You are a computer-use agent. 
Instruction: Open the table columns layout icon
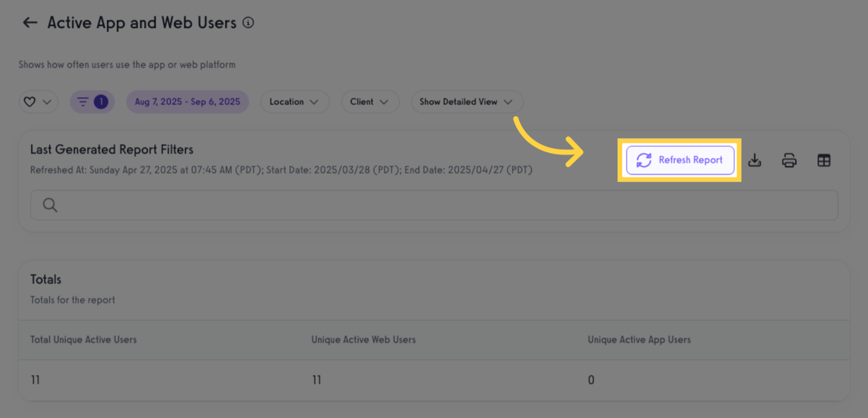[x=824, y=160]
